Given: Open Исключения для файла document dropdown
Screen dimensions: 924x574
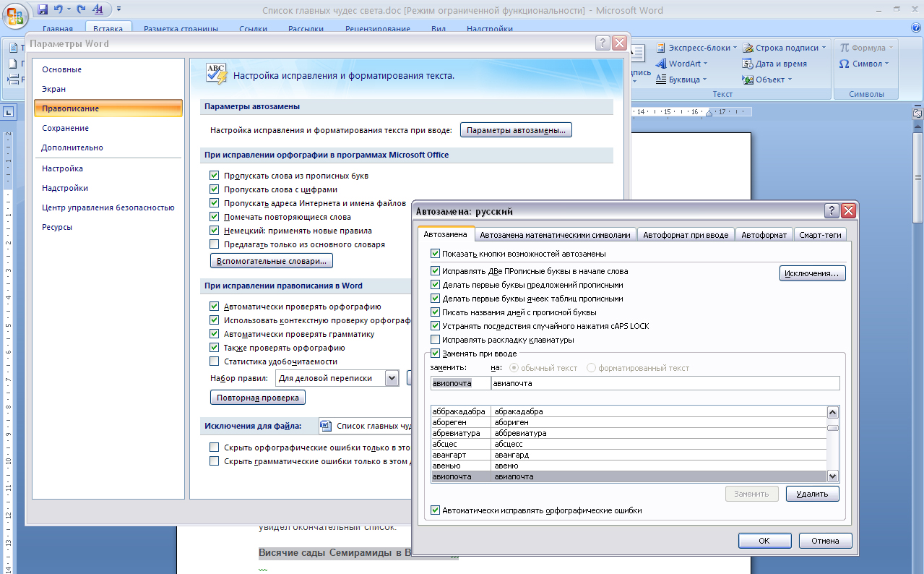Looking at the screenshot, I should pos(365,426).
